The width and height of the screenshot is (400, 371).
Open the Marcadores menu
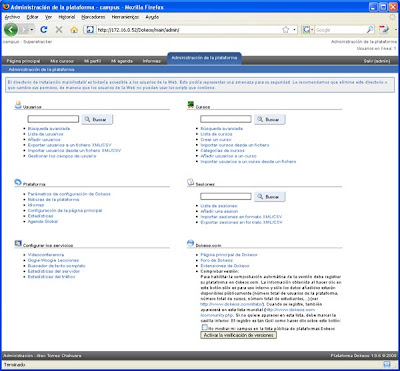[x=93, y=17]
